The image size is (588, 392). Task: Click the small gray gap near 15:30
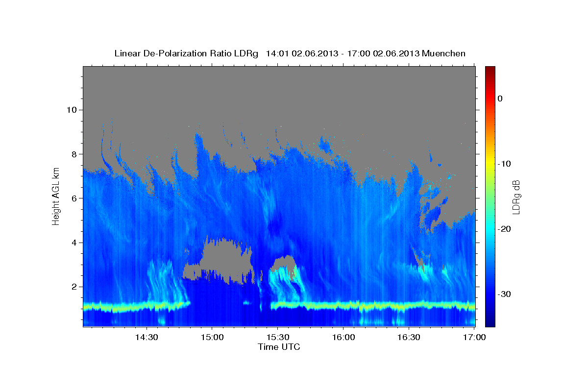click(283, 264)
